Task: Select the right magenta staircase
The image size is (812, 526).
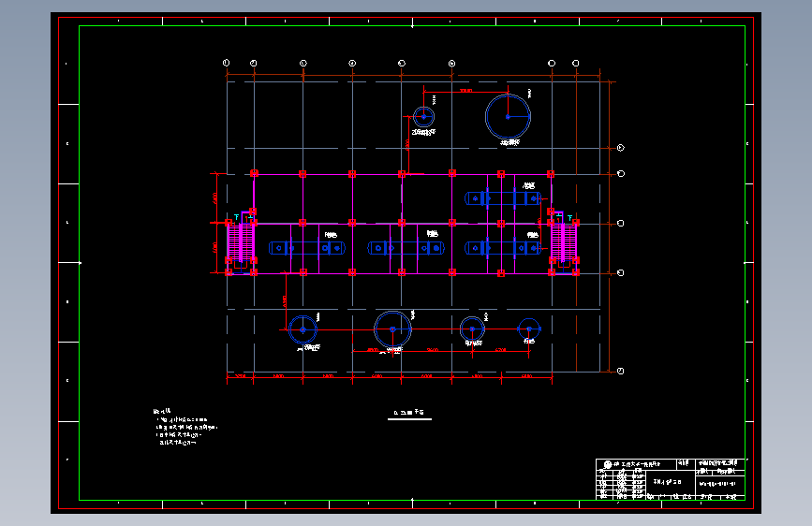Action: coord(564,242)
